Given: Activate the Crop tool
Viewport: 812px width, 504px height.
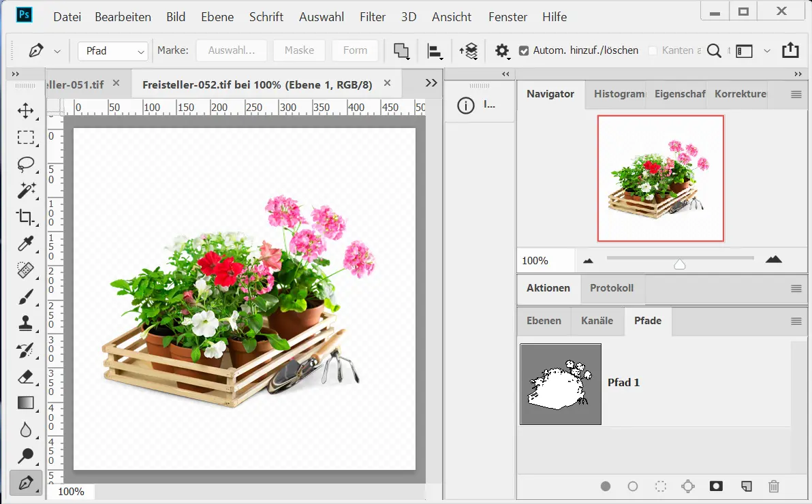Looking at the screenshot, I should click(x=26, y=217).
